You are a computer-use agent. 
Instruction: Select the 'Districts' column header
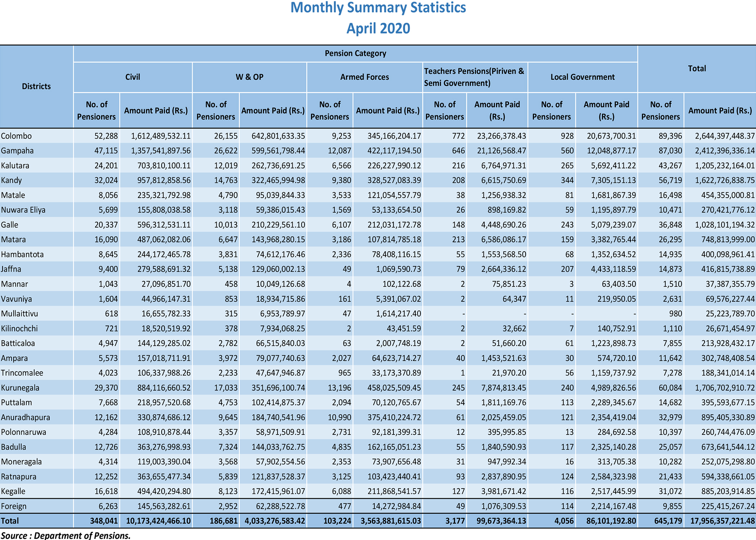pyautogui.click(x=36, y=86)
